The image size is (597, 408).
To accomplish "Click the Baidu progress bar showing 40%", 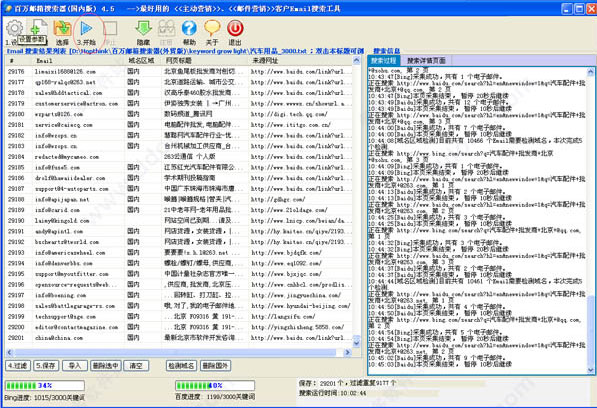I will pyautogui.click(x=215, y=386).
